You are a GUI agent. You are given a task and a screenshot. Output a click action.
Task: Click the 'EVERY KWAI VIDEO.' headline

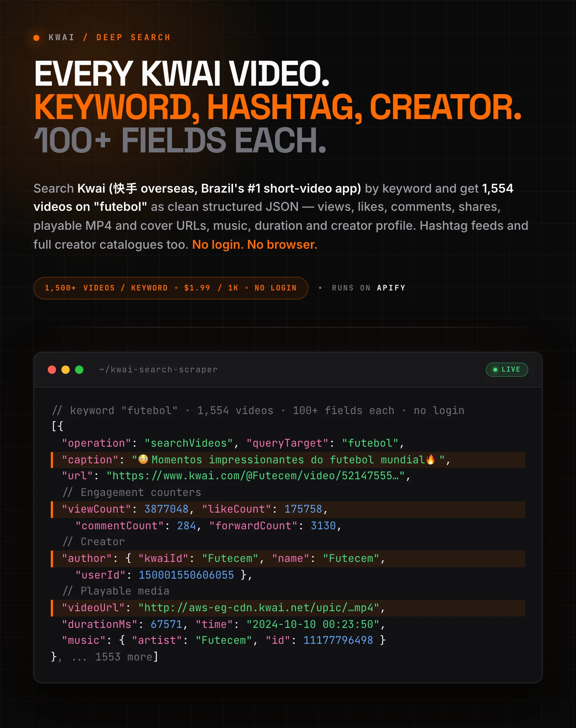182,74
